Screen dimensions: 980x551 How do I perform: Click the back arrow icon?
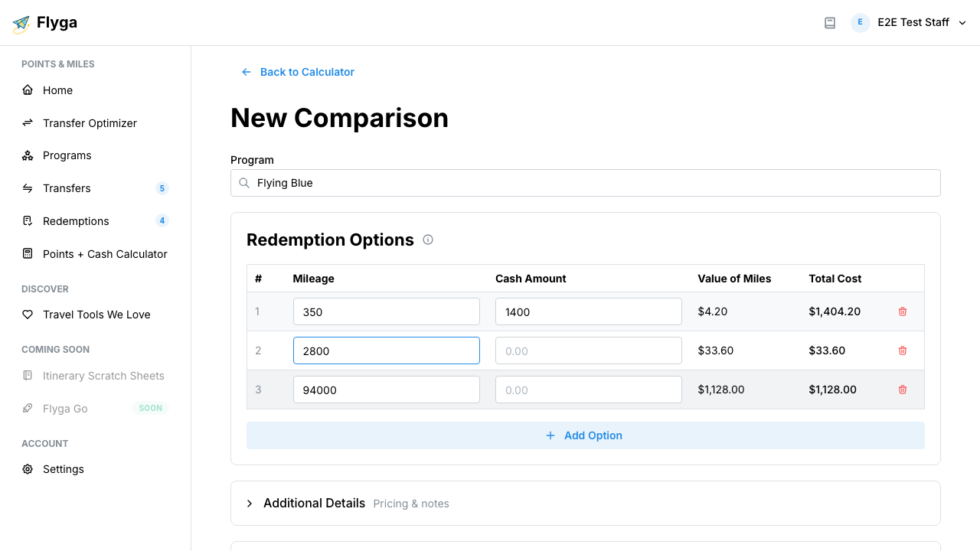(x=247, y=72)
